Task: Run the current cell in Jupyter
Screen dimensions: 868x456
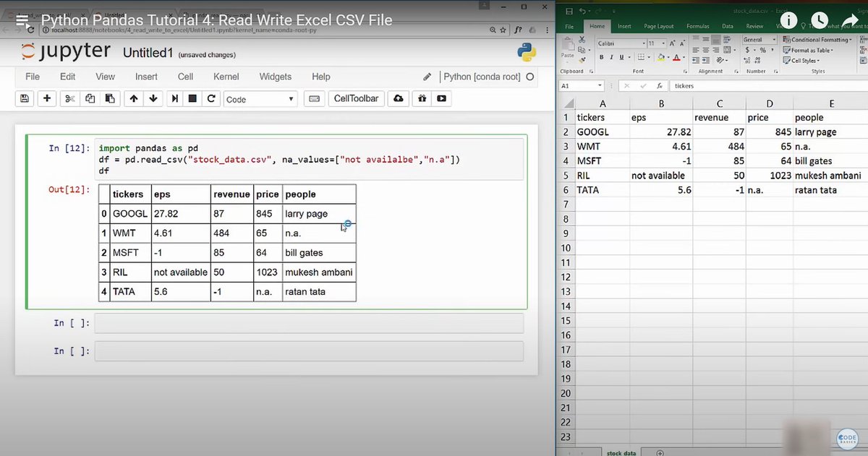Action: click(x=174, y=99)
